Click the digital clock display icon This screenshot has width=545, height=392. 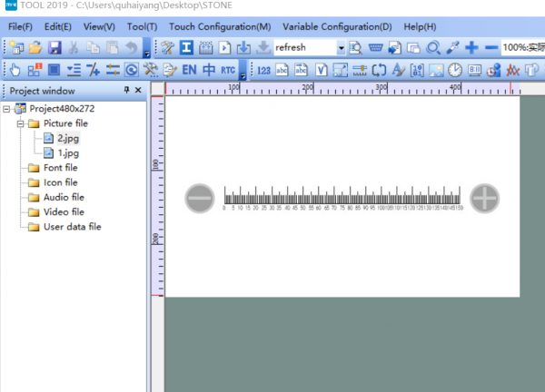click(x=474, y=70)
